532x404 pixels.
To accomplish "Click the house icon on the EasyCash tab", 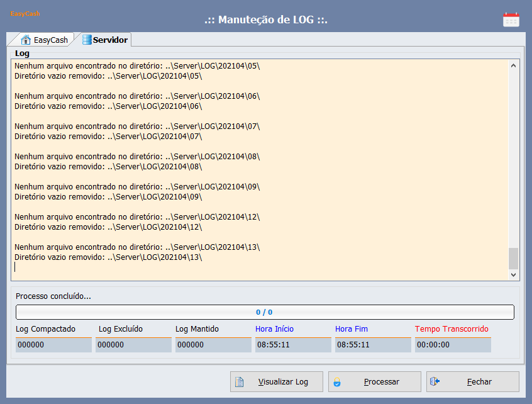I will 26,40.
